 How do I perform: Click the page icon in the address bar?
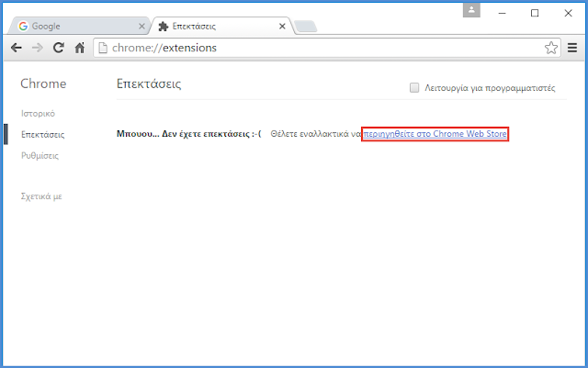coord(103,48)
